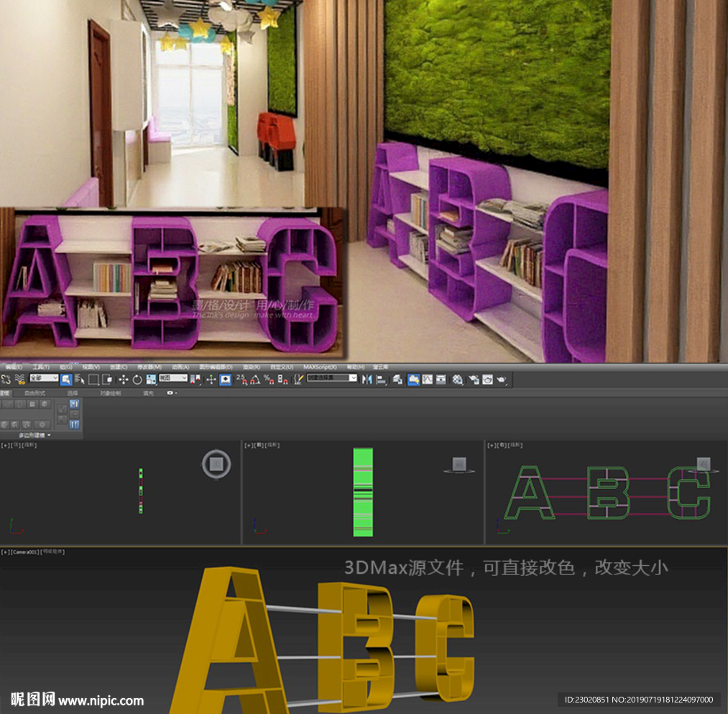
Task: Open the named selection sets dropdown
Action: point(332,378)
